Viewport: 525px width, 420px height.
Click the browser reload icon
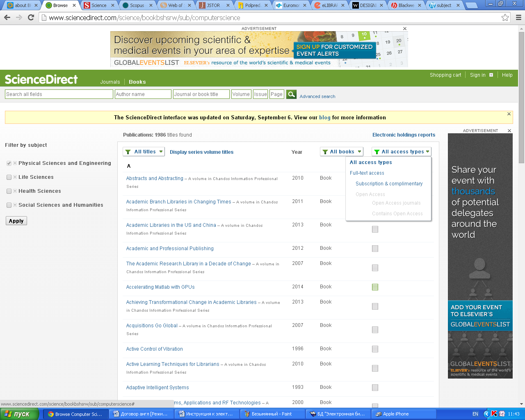click(x=31, y=18)
